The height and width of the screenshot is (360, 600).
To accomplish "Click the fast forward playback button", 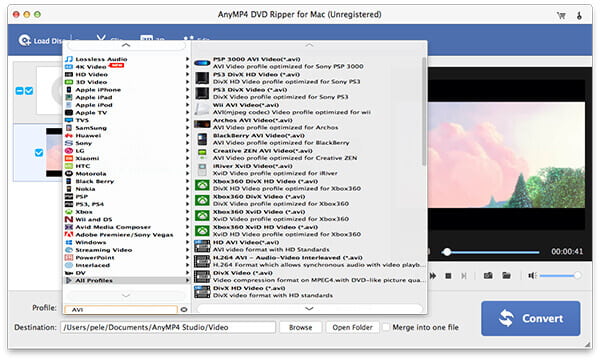I will click(x=433, y=276).
